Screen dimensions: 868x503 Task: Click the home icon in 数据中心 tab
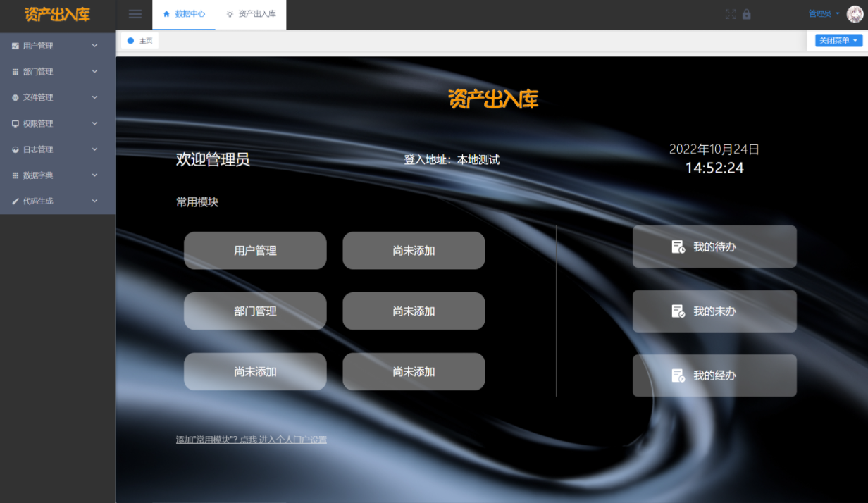166,14
